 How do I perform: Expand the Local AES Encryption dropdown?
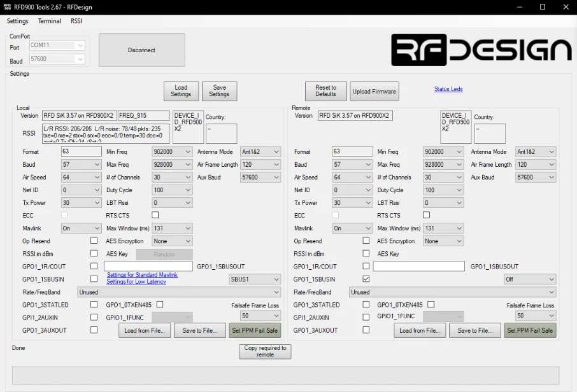click(x=172, y=241)
